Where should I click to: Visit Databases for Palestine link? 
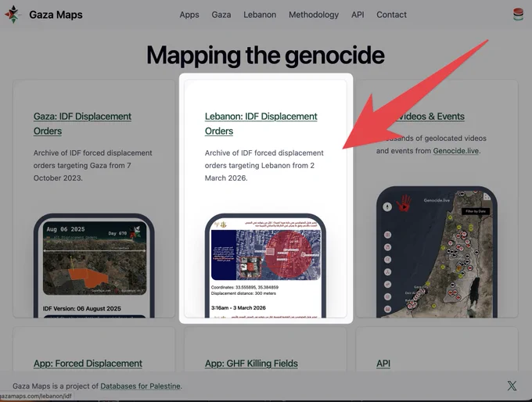tap(141, 386)
